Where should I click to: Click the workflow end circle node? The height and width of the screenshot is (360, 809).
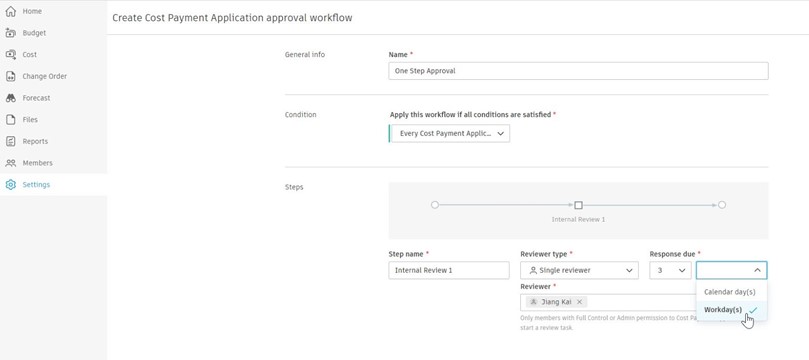(722, 205)
